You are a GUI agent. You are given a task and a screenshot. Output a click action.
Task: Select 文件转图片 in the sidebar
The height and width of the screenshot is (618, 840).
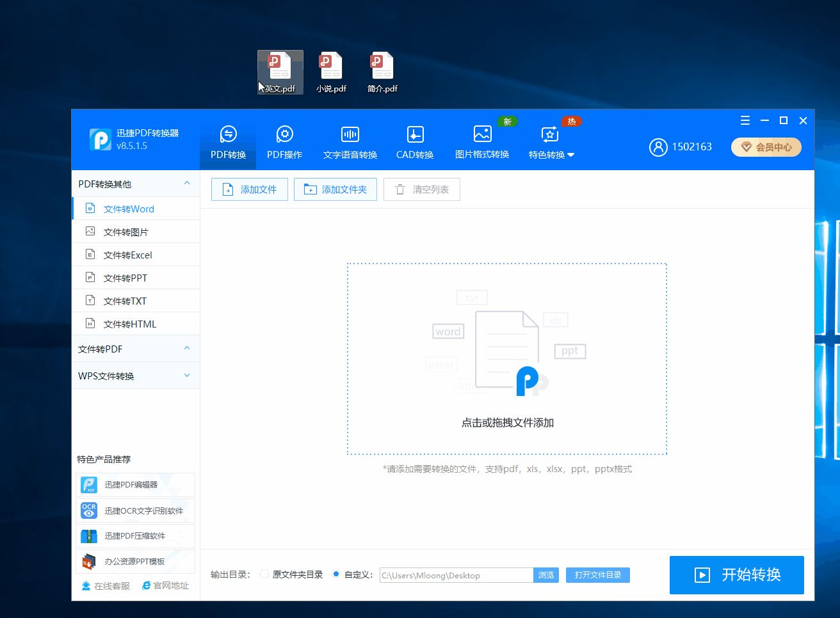click(136, 232)
